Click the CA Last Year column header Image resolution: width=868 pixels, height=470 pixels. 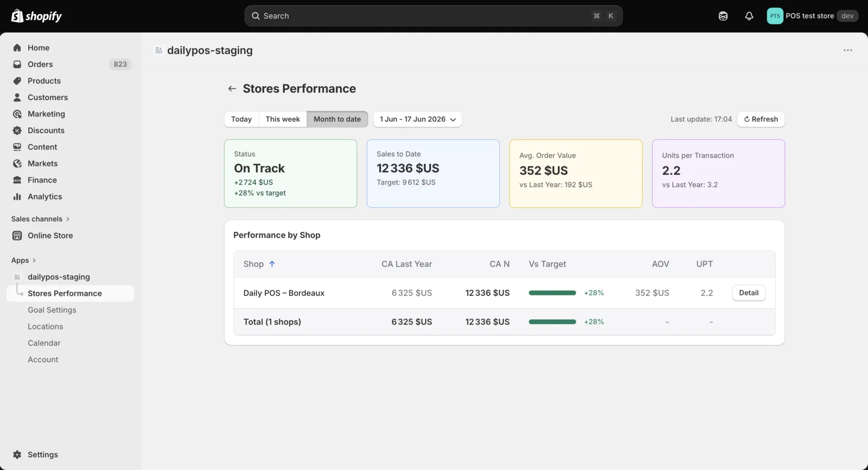point(407,264)
